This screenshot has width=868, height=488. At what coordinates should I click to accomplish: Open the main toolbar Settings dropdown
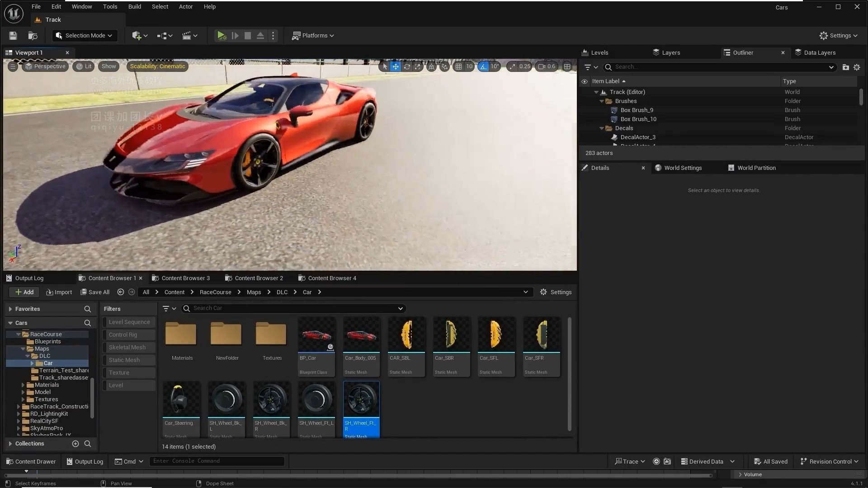click(839, 36)
